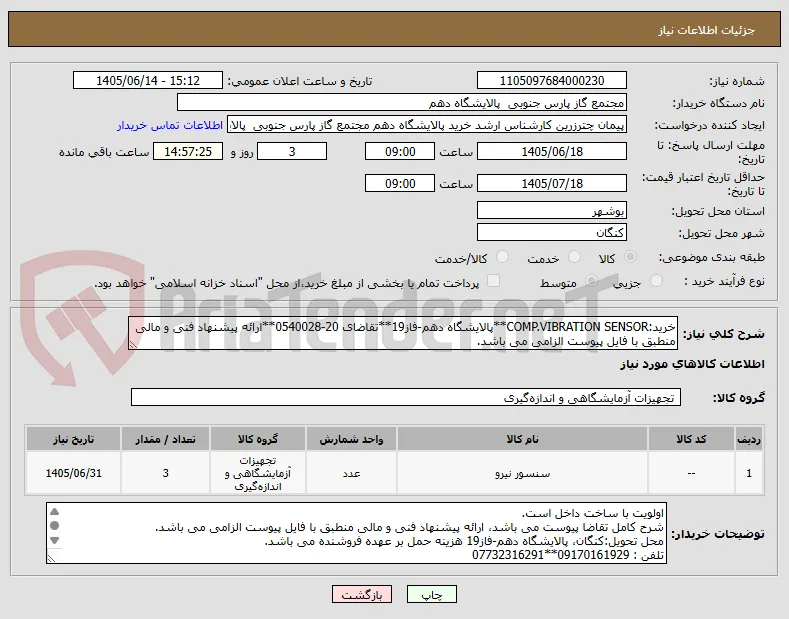Click the اطلاعات کالاهای مورد نیاز heading
This screenshot has width=789, height=619.
pyautogui.click(x=692, y=364)
